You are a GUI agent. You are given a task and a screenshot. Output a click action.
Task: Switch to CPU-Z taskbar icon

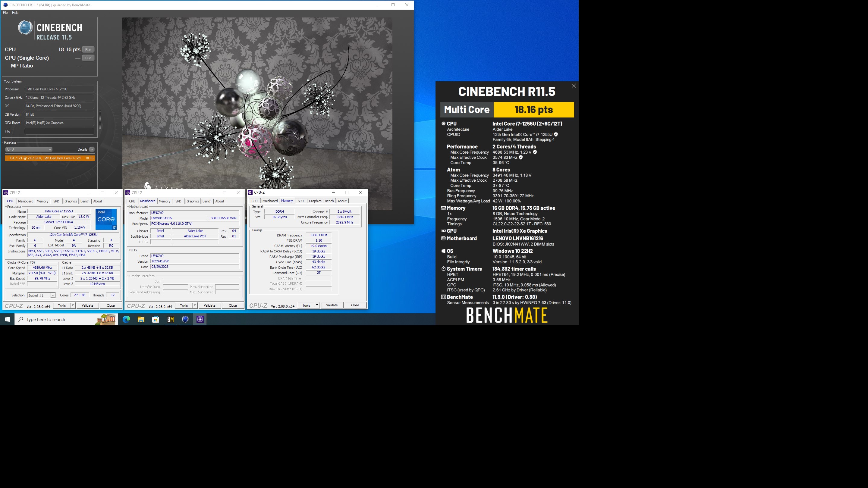(200, 319)
